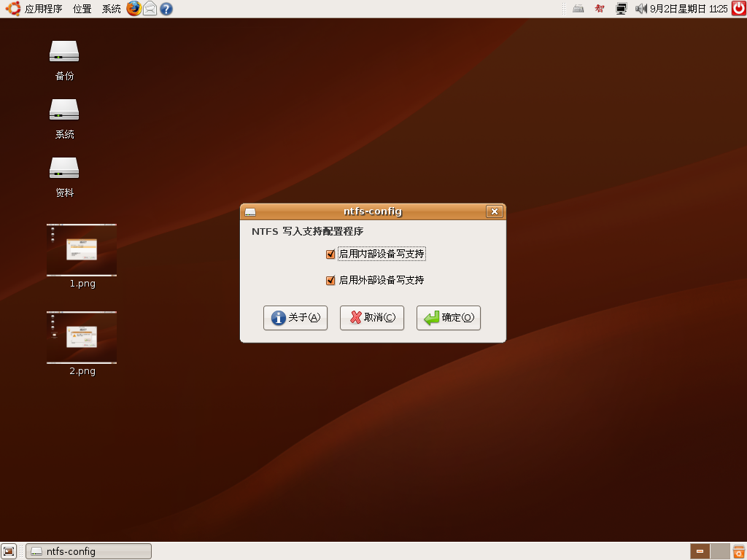
Task: Click the date and time 9月2日星期日 clock
Action: (689, 9)
